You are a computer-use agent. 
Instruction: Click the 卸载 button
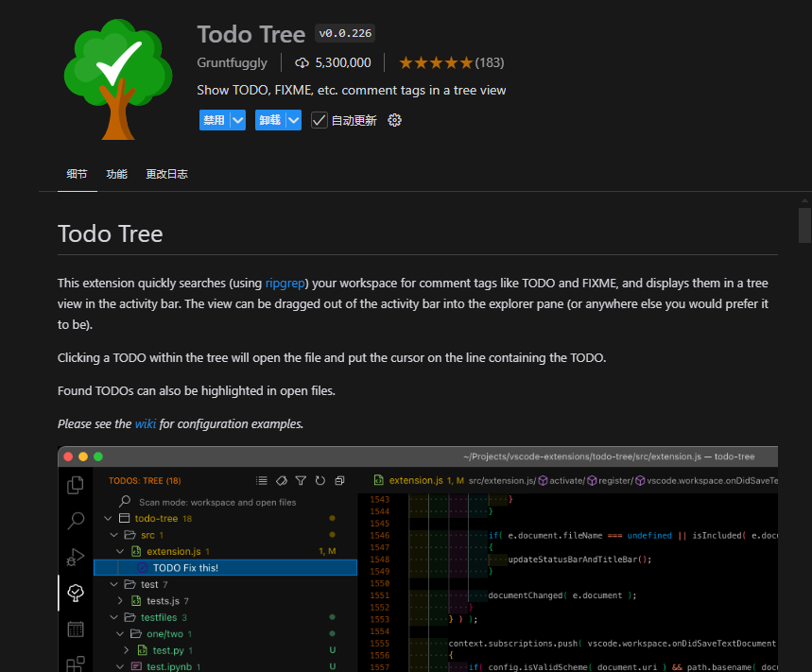pyautogui.click(x=270, y=120)
